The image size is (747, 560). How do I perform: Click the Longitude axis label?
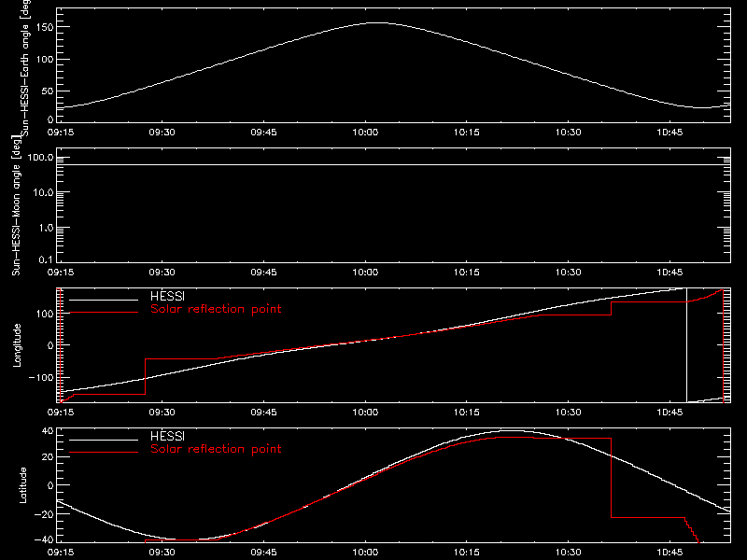pyautogui.click(x=17, y=345)
